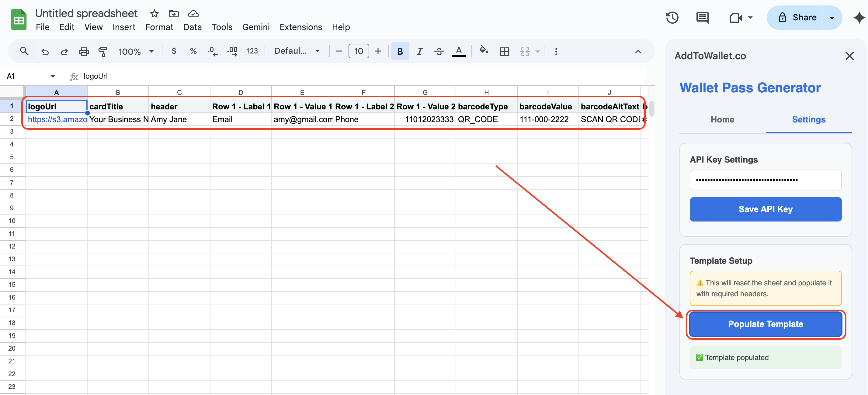Toggle bold formatting

tap(400, 51)
